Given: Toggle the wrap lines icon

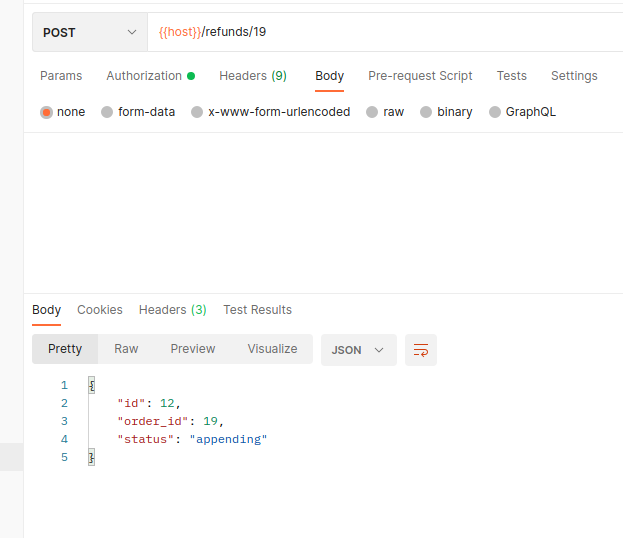Looking at the screenshot, I should pos(421,350).
